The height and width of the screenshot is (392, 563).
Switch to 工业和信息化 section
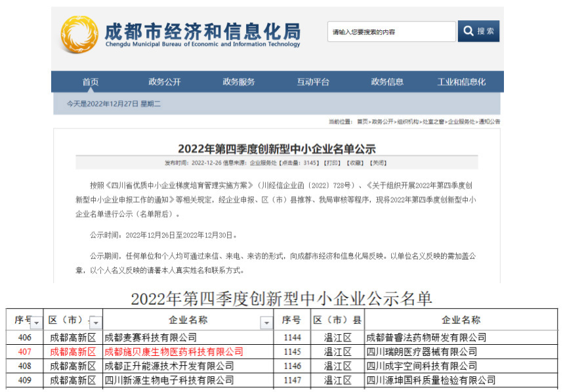461,82
